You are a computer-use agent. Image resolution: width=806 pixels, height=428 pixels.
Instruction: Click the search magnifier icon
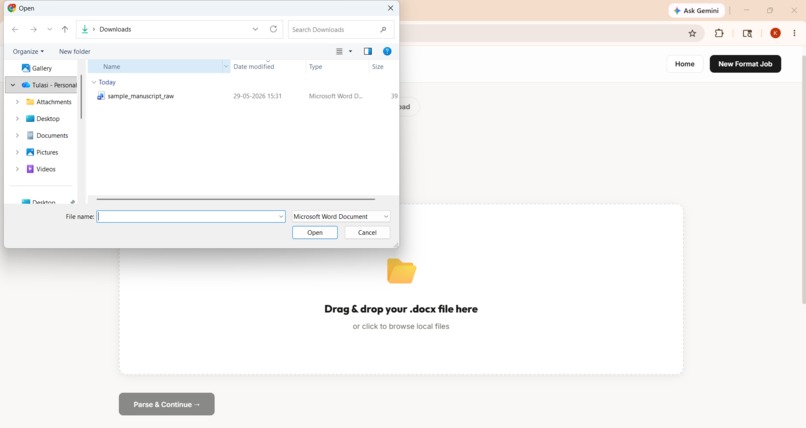pyautogui.click(x=383, y=29)
